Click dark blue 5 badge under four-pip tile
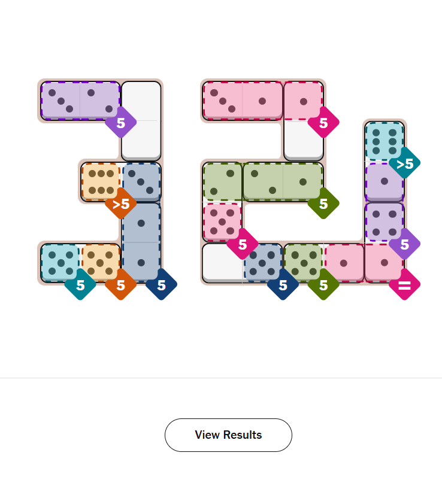This screenshot has width=442, height=504. [283, 285]
